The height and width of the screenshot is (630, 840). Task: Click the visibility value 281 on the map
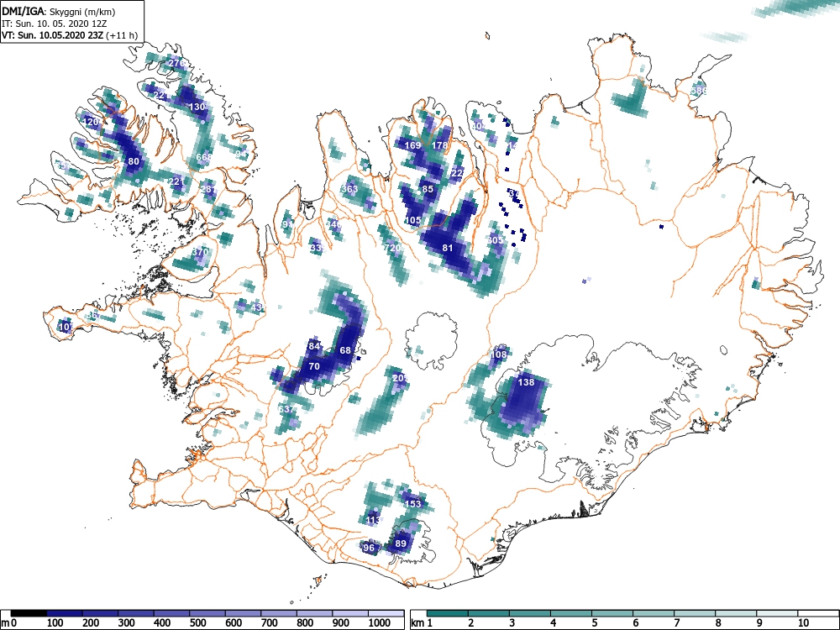[208, 189]
